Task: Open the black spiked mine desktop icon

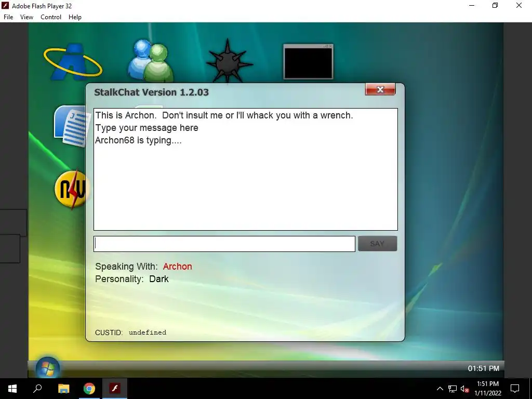Action: click(229, 61)
